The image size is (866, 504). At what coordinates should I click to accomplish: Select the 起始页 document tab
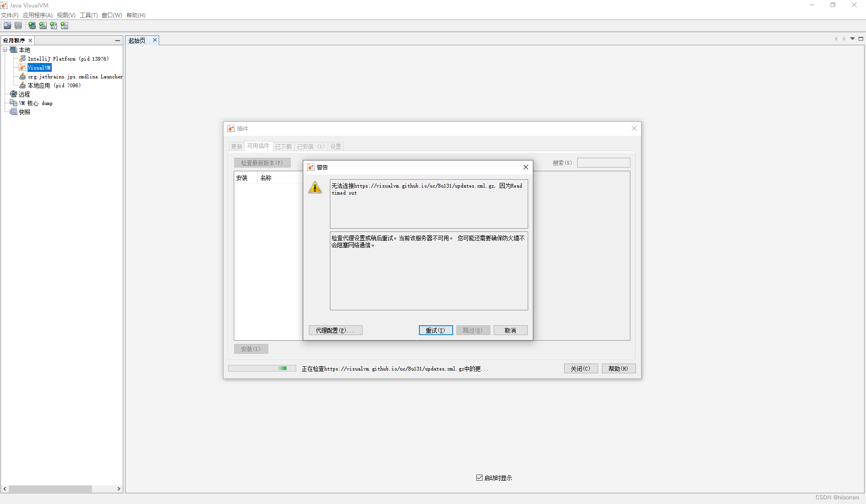point(137,41)
